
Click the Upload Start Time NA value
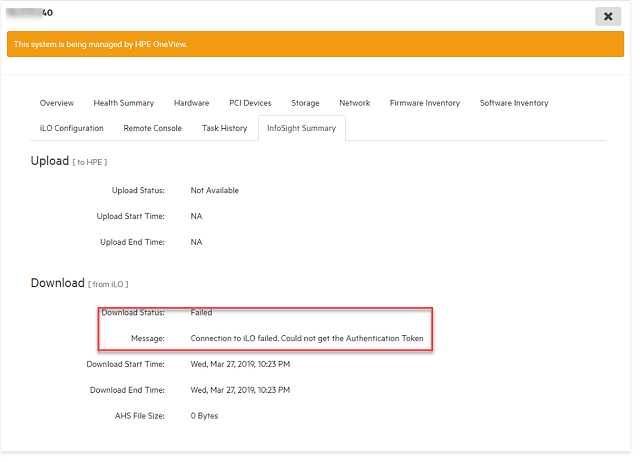(196, 216)
